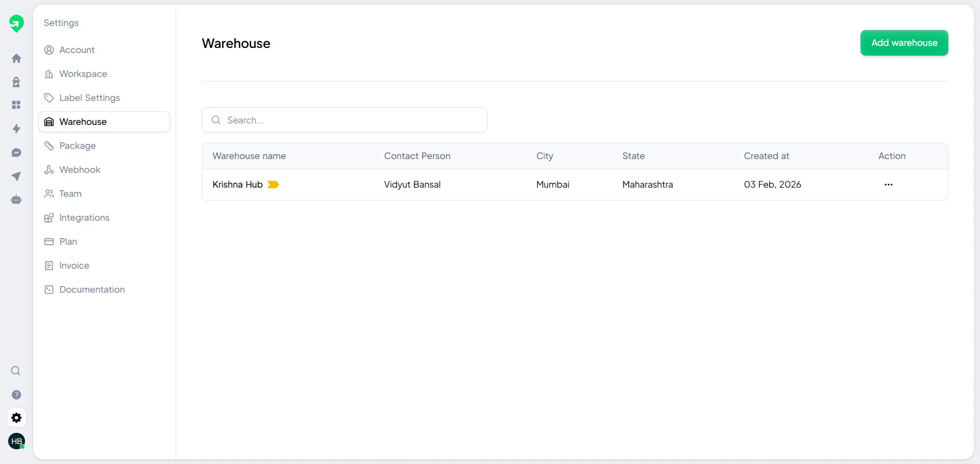Click the Warehouse page heading
This screenshot has width=980, height=464.
[236, 43]
